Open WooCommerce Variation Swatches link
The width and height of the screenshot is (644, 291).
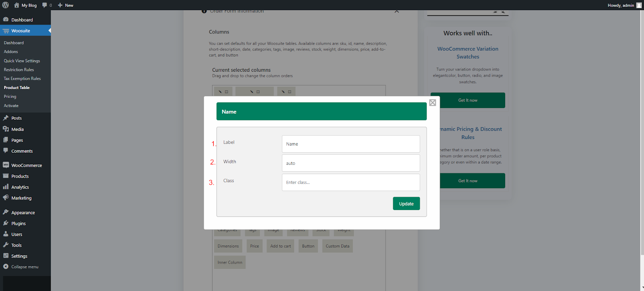(x=468, y=53)
